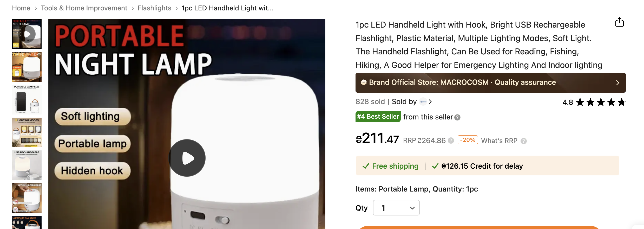This screenshot has height=229, width=644.
Task: Click the share icon beside the product title
Action: coord(619,22)
